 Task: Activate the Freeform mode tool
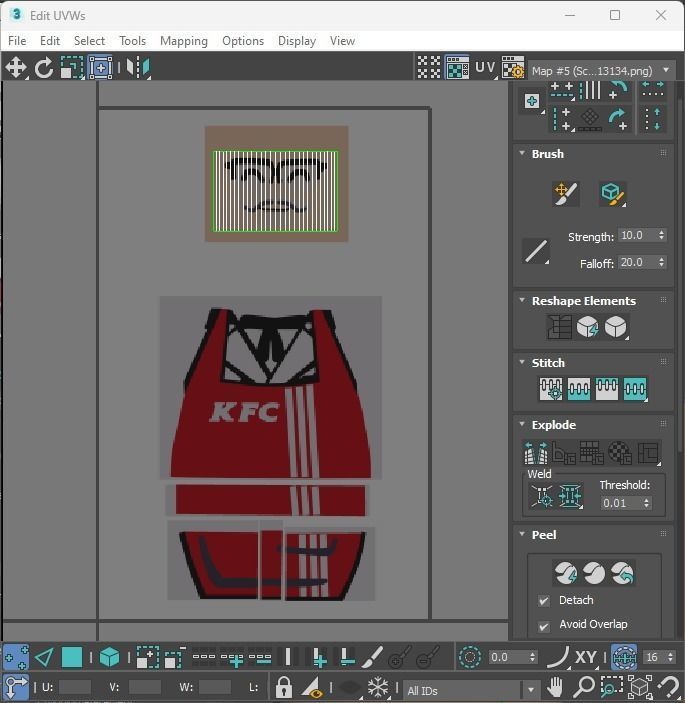(100, 68)
